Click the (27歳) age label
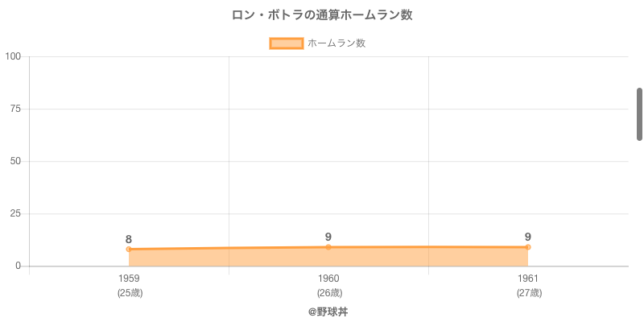This screenshot has width=644, height=322. tap(528, 293)
